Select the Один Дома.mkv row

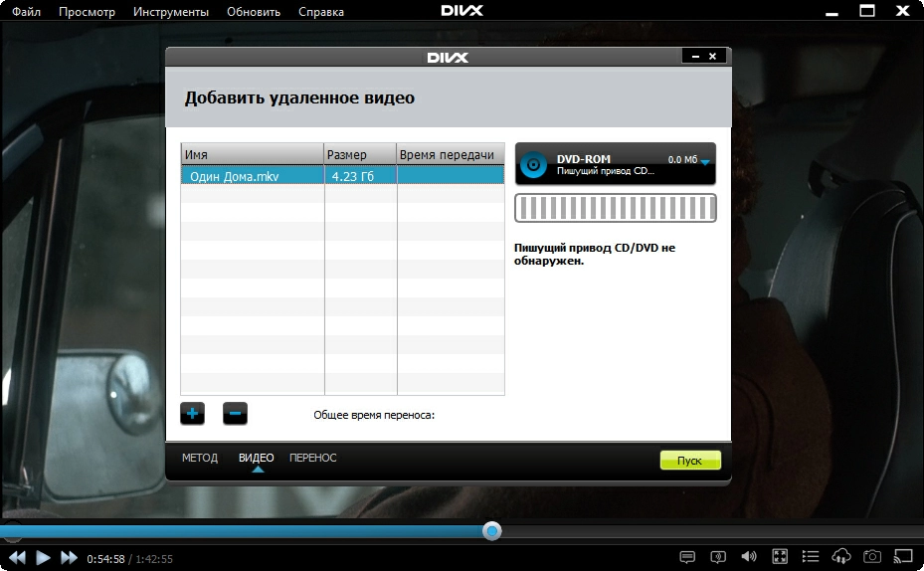342,176
